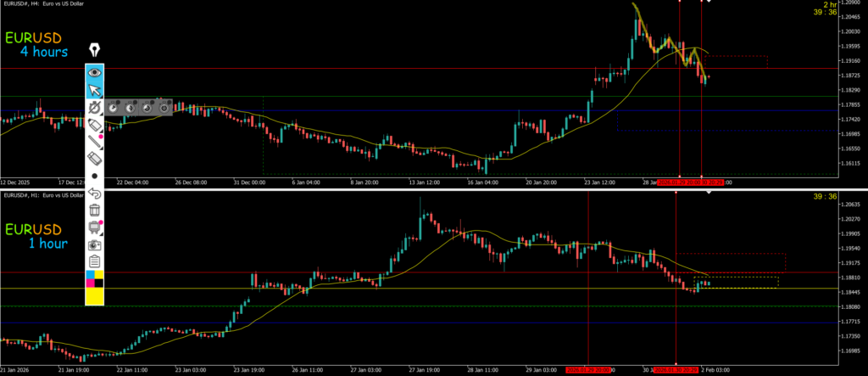This screenshot has height=376, width=868.
Task: Choose the magenta color swatch
Action: pos(90,283)
